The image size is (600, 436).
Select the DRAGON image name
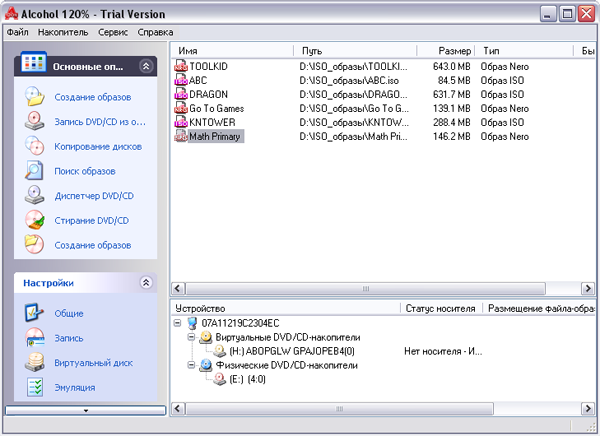209,94
